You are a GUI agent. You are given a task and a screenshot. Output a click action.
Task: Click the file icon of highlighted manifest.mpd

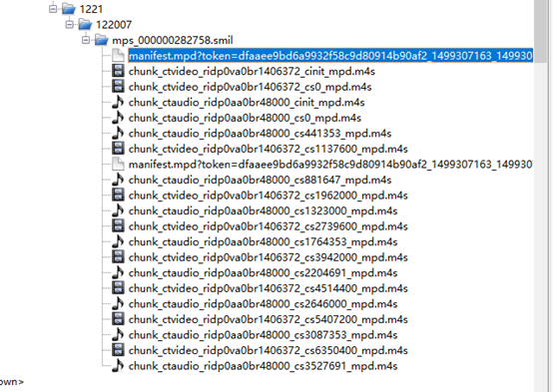(118, 55)
